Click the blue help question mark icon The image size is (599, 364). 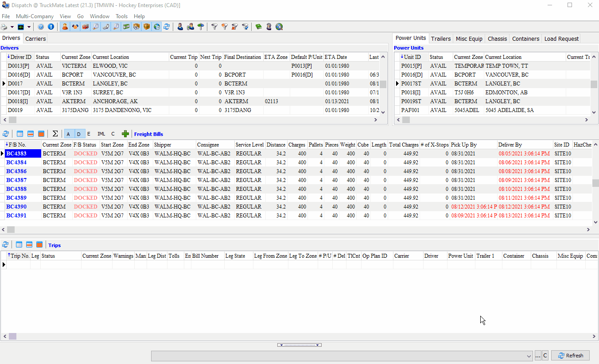pyautogui.click(x=41, y=27)
